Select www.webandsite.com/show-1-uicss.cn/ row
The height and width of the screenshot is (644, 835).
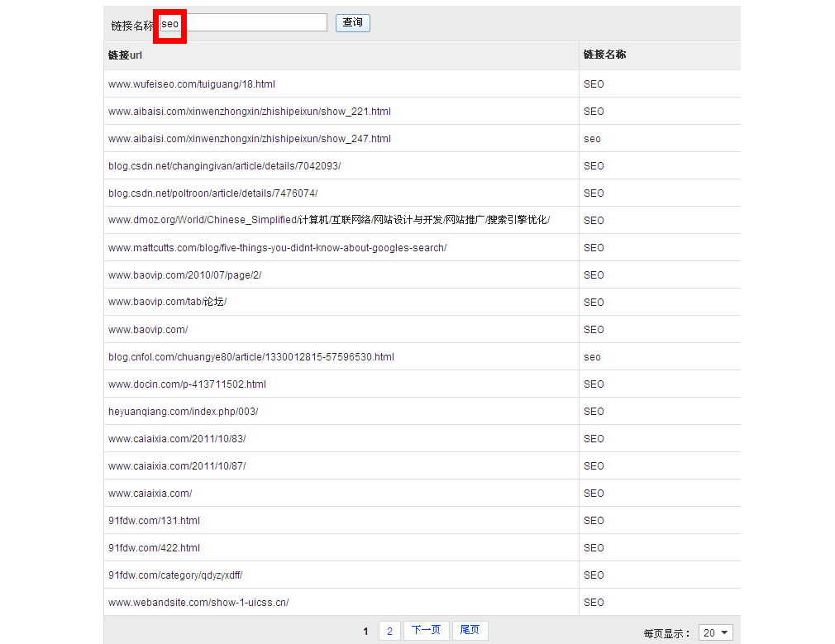point(198,603)
